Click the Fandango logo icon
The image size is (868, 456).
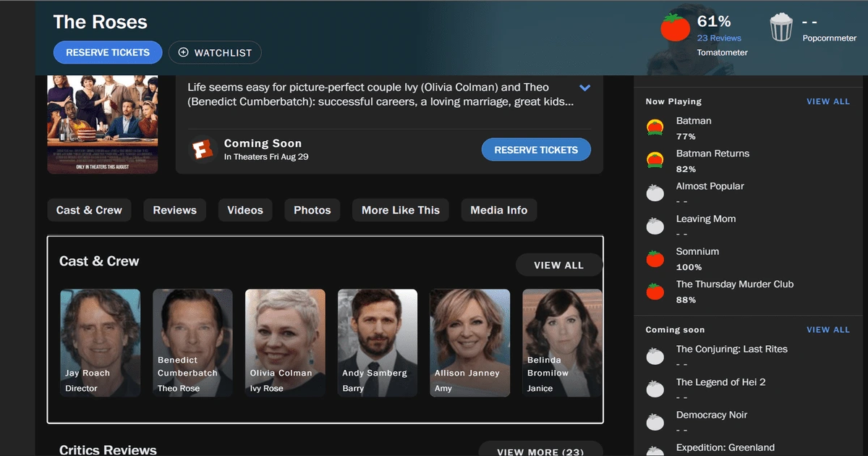[x=203, y=150]
